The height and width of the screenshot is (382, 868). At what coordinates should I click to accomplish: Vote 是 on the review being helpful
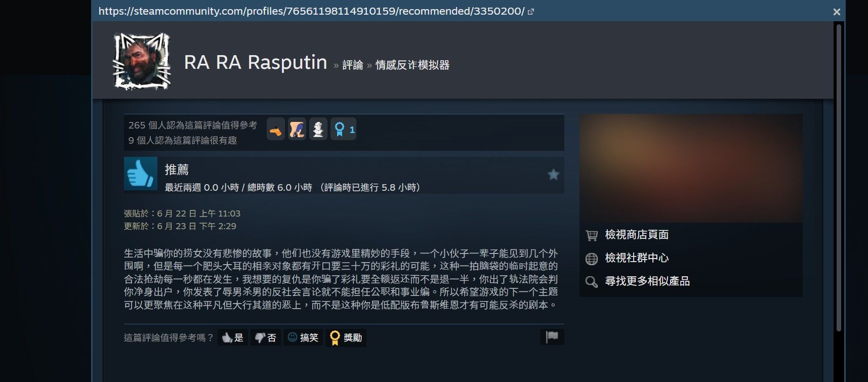(x=233, y=337)
